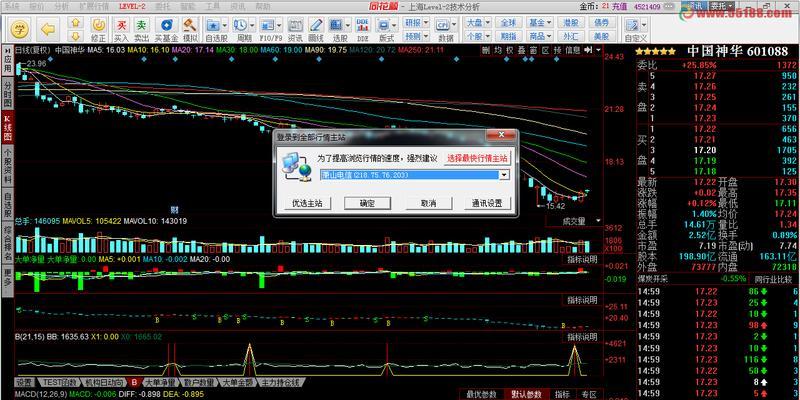This screenshot has width=800, height=400.
Task: Click the collapse arrow icon right of 信息
Action: (x=588, y=49)
